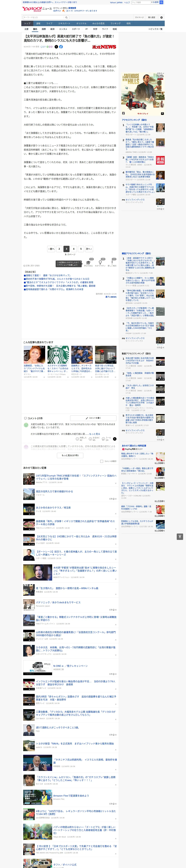Click the Yahoo! JAPAN logo
This screenshot has width=186, height=868.
coord(32,9)
